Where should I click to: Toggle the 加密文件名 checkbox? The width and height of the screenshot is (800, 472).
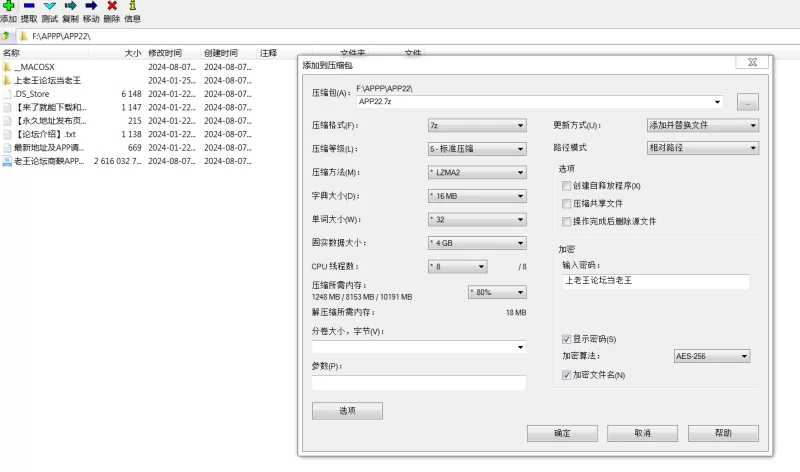(x=568, y=375)
